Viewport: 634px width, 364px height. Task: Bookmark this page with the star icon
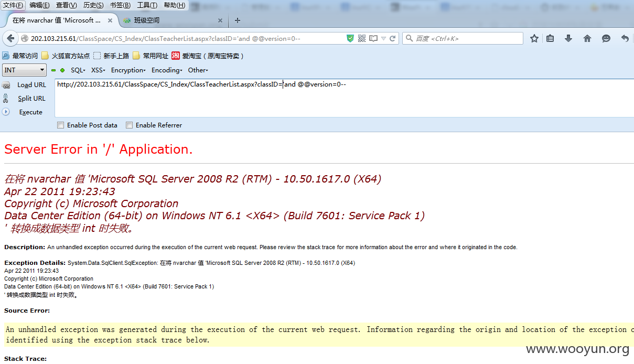click(534, 38)
